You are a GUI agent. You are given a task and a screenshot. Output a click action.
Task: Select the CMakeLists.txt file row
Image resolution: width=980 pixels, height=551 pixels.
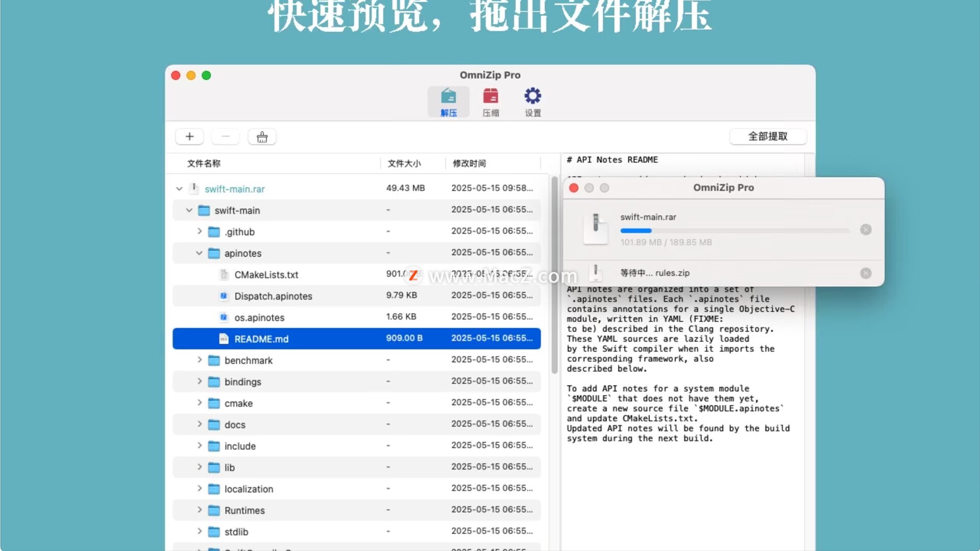coord(266,274)
